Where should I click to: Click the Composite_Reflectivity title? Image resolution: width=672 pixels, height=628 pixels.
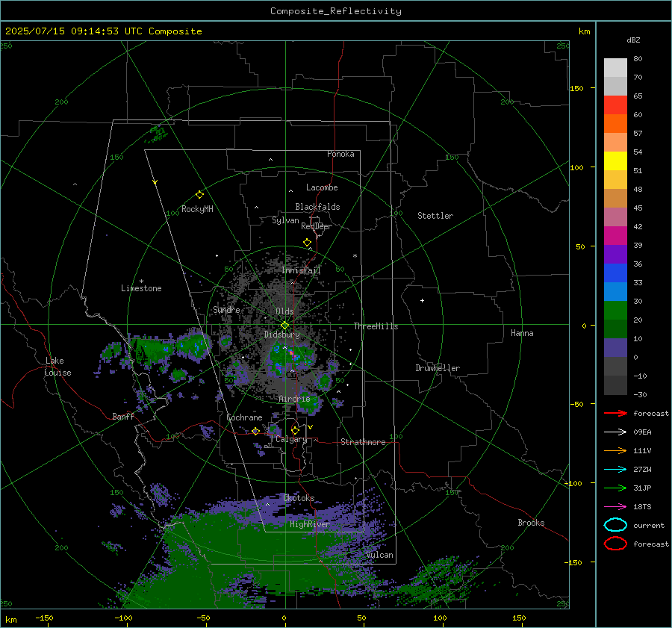pyautogui.click(x=335, y=11)
